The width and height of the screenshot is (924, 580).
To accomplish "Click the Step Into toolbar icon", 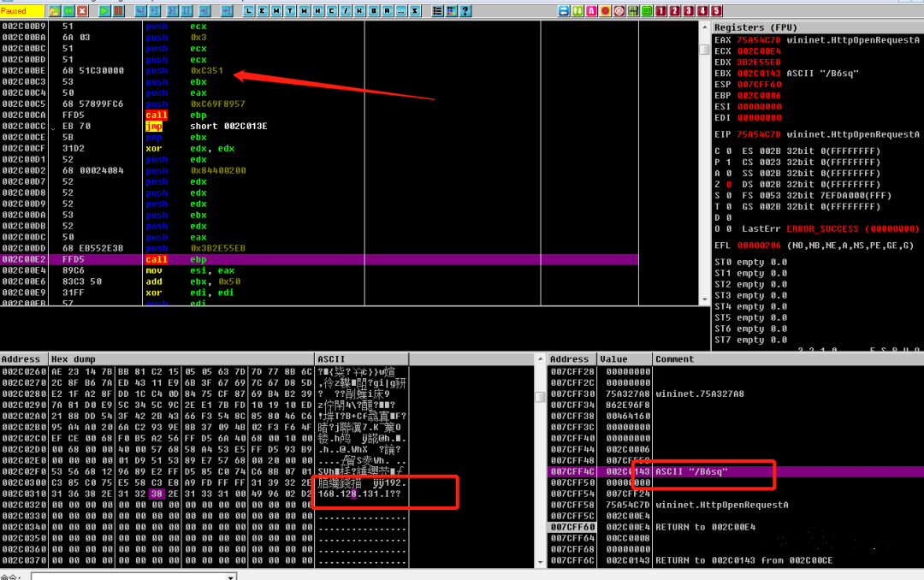I will point(140,11).
